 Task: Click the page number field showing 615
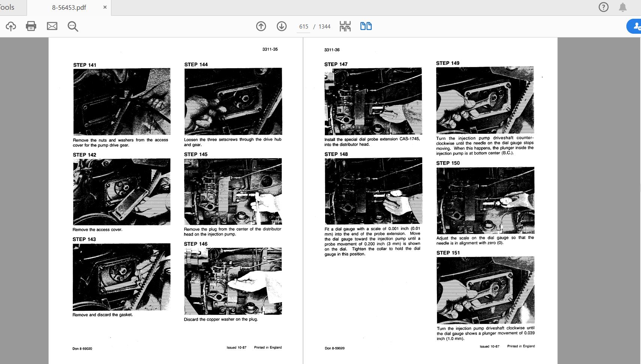click(303, 27)
